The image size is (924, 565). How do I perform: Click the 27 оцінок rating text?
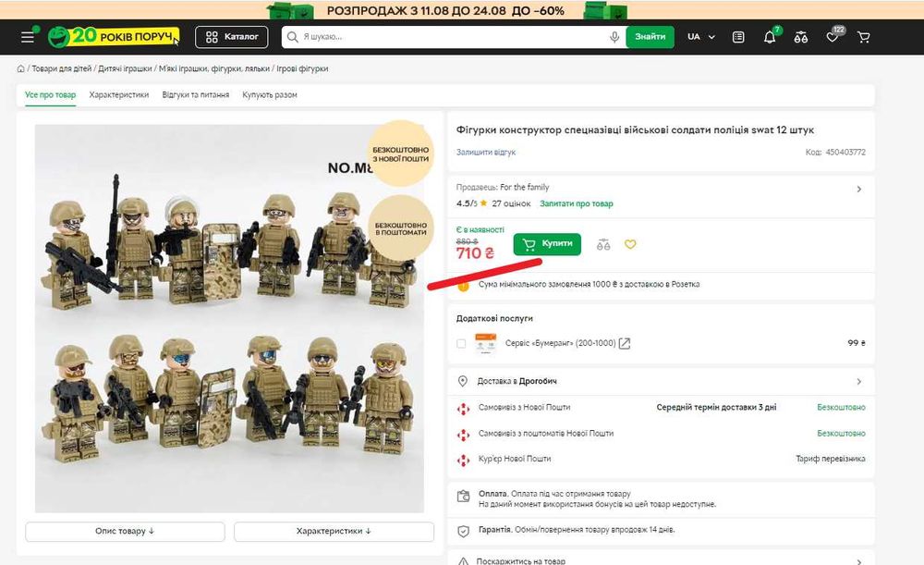click(512, 203)
